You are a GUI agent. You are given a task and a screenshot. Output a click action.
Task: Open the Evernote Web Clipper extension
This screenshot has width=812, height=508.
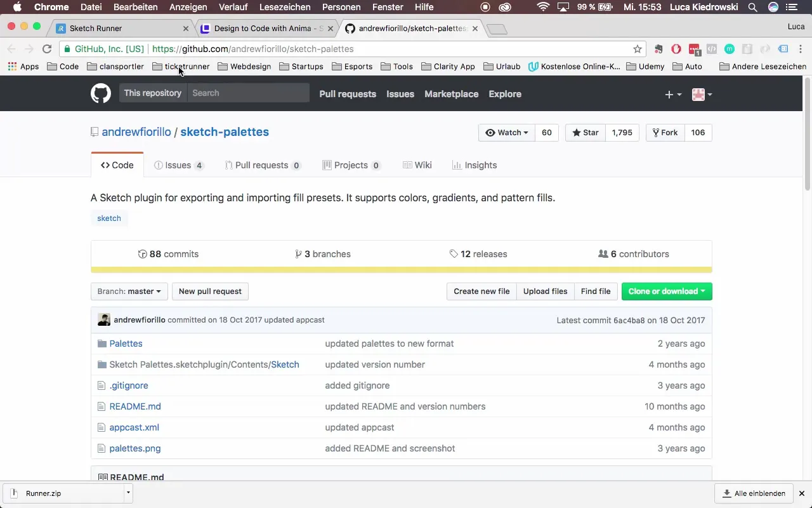point(658,49)
